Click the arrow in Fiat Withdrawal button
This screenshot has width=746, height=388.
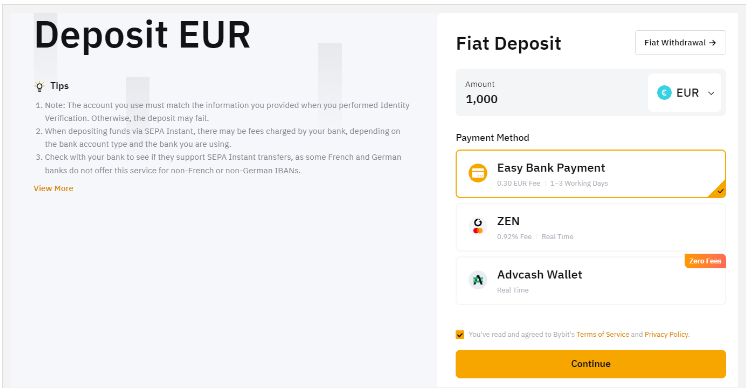(712, 43)
